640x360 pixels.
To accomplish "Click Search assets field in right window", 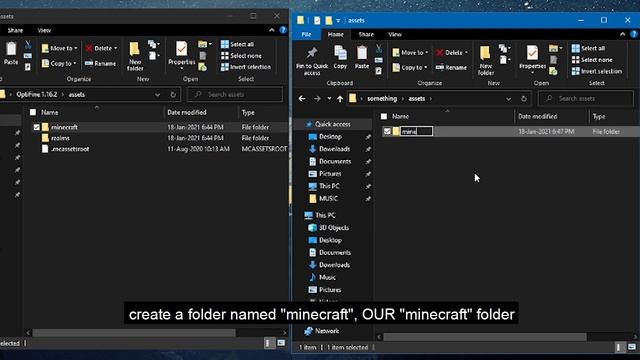I will (x=586, y=98).
